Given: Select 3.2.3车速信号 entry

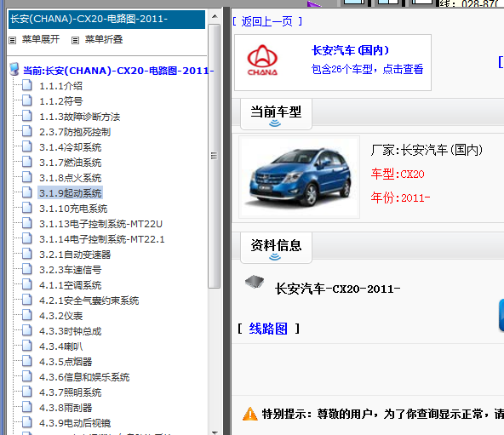Looking at the screenshot, I should tap(70, 270).
